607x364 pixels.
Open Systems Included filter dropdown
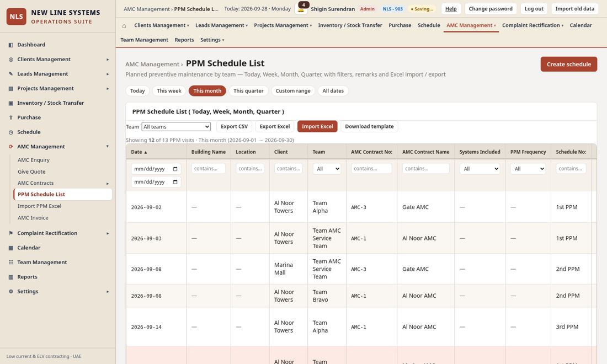point(480,169)
